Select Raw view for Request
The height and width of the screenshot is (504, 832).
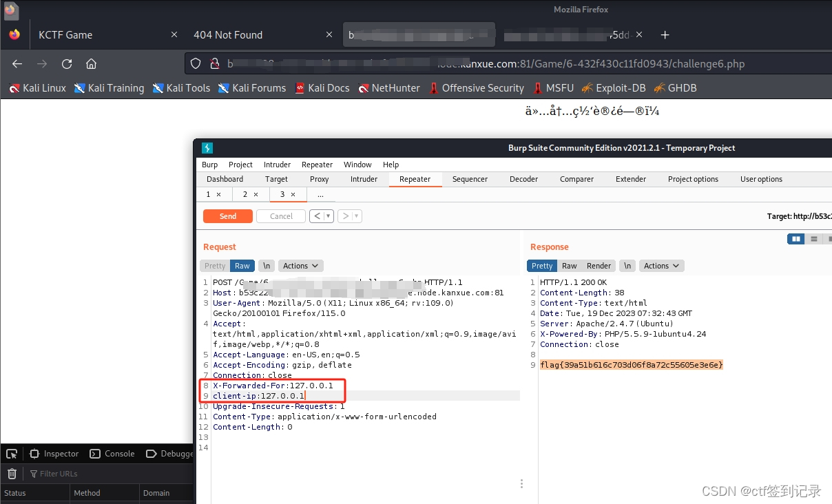pos(242,266)
